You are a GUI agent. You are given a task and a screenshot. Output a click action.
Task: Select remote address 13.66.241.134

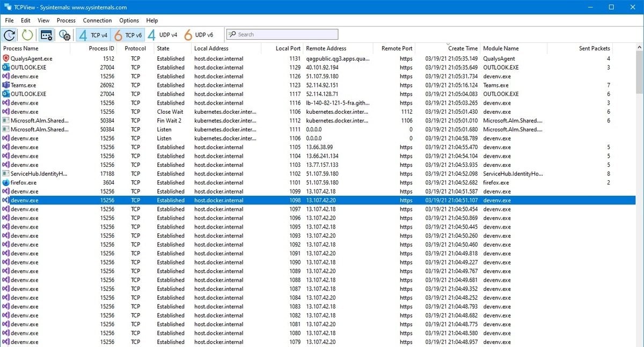pos(322,156)
